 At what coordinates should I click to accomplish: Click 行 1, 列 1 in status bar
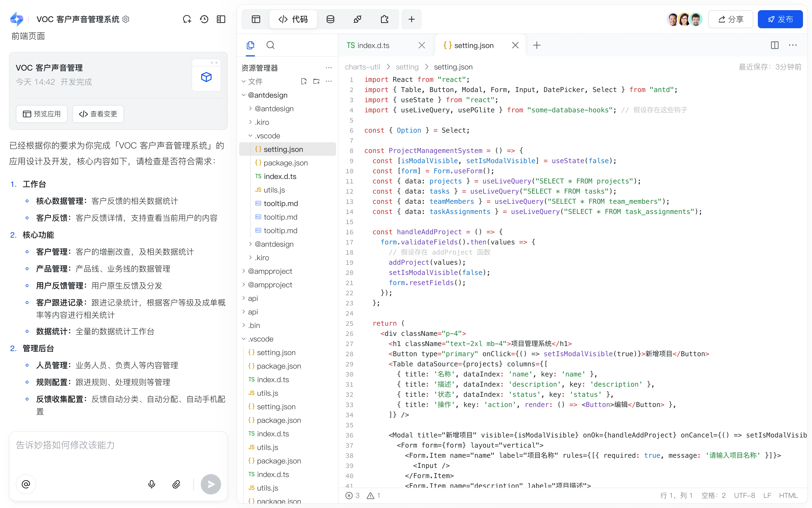676,496
